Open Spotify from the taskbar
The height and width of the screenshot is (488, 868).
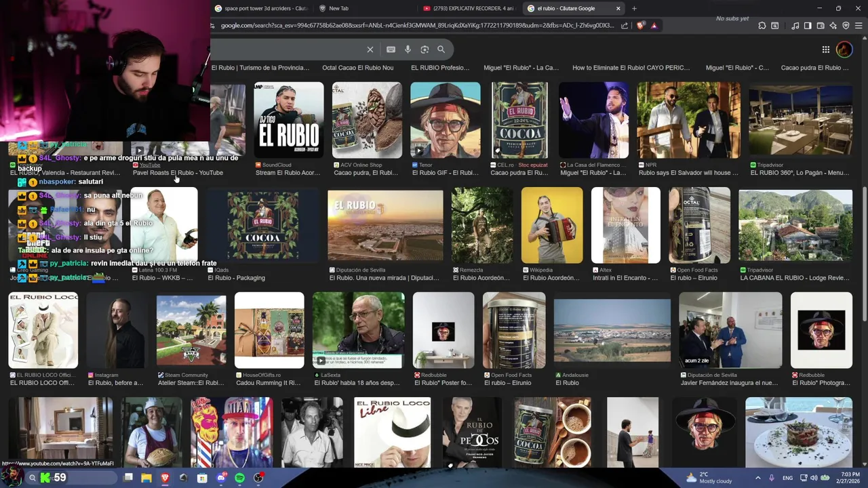tap(239, 478)
